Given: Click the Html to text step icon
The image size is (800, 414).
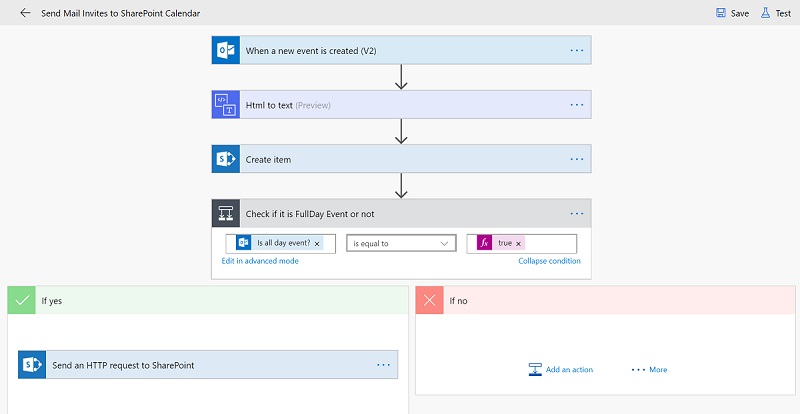Looking at the screenshot, I should coord(226,105).
